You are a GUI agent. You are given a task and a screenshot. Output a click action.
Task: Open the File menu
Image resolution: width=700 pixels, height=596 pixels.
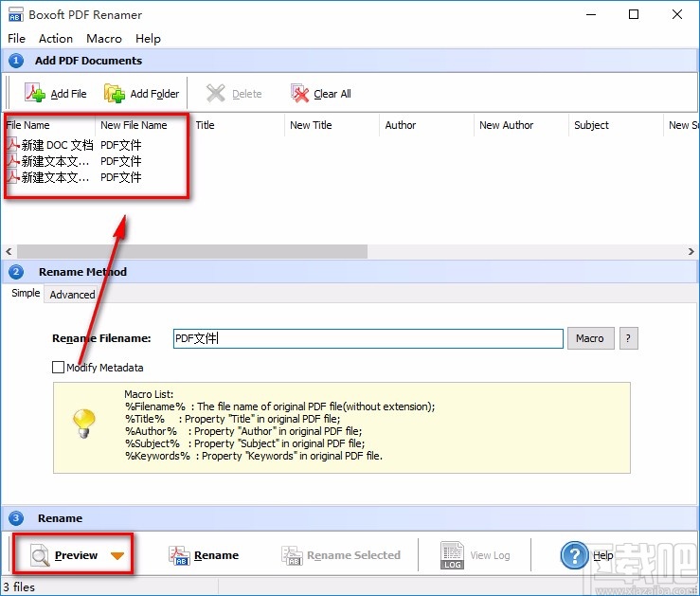click(x=16, y=39)
